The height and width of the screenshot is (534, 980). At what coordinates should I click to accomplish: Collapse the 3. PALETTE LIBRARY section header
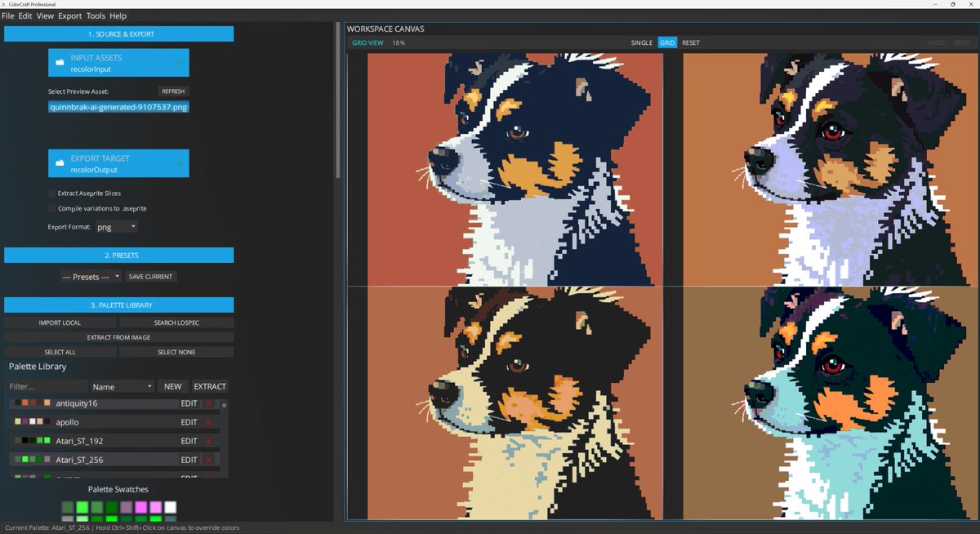[x=119, y=305]
